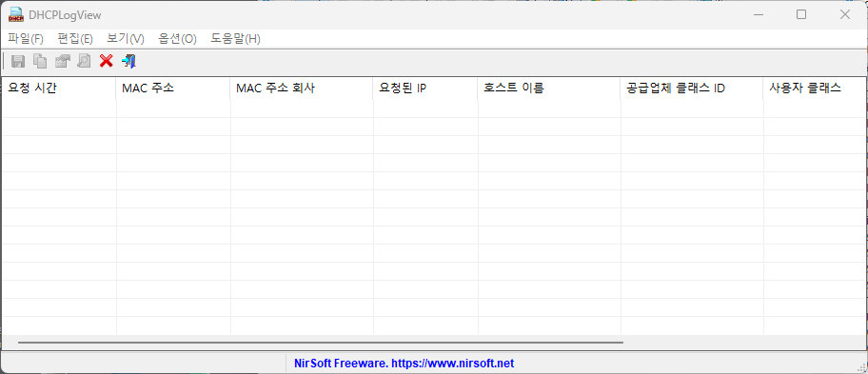Sort by the 요청된 IP column header
Image resolution: width=868 pixels, height=374 pixels.
point(425,89)
